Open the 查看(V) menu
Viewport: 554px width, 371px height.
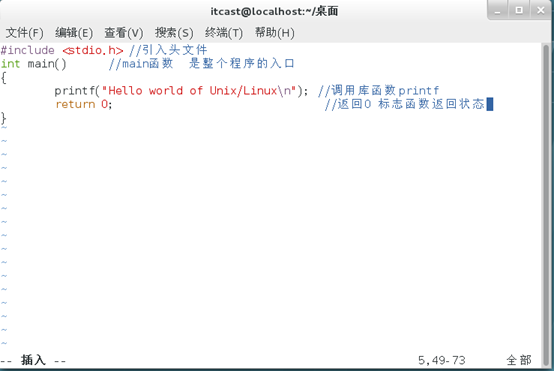tap(124, 33)
